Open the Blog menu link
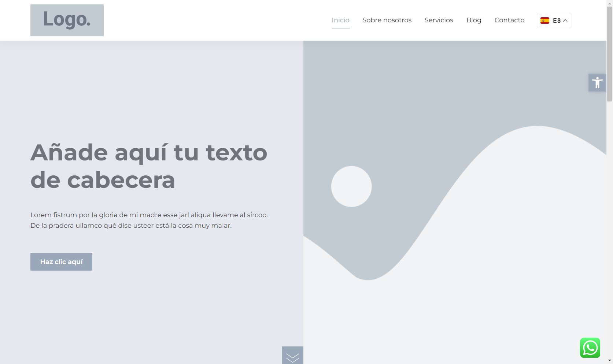This screenshot has height=364, width=613. click(x=473, y=20)
